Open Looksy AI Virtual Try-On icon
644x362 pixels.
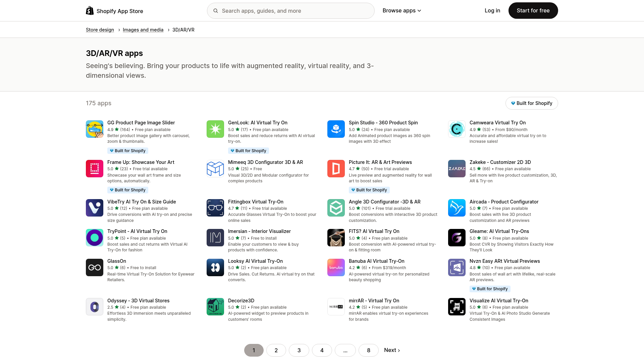click(x=215, y=267)
